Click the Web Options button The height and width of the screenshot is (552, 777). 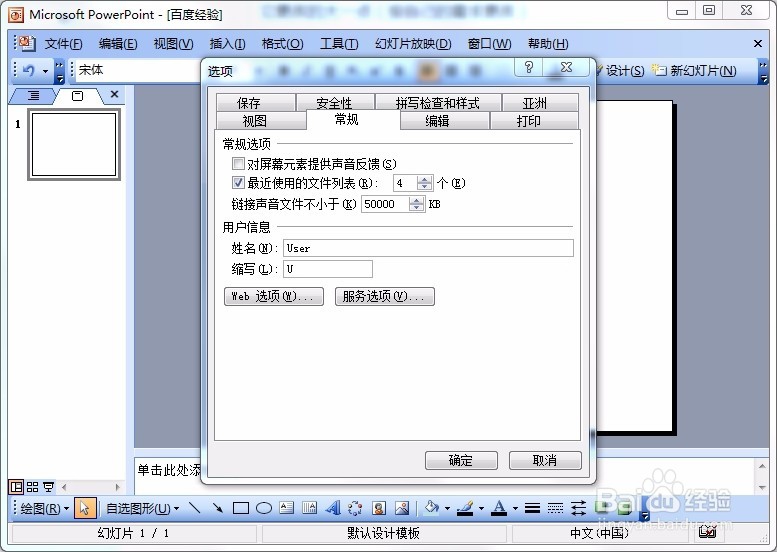click(274, 296)
